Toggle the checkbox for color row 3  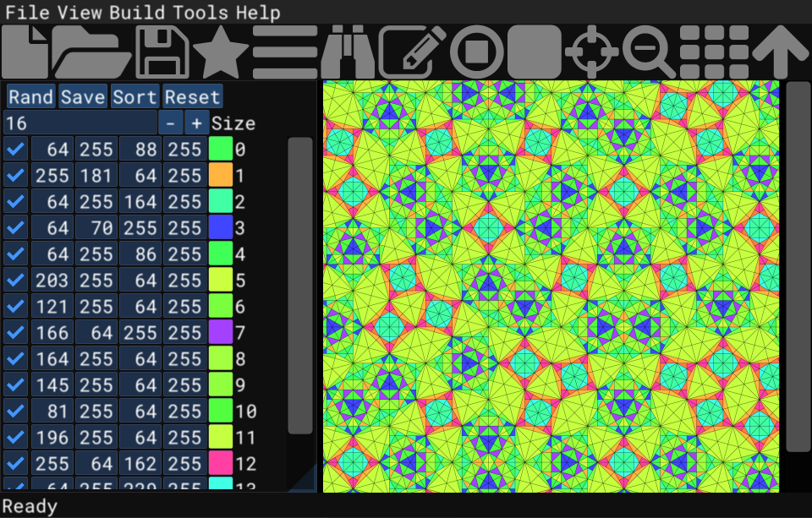tap(15, 228)
